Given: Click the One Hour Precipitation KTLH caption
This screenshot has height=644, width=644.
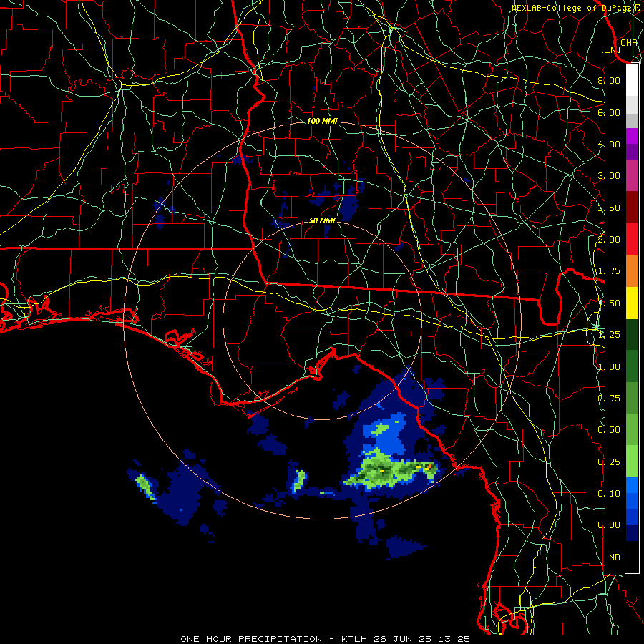Looking at the screenshot, I should pyautogui.click(x=326, y=639).
